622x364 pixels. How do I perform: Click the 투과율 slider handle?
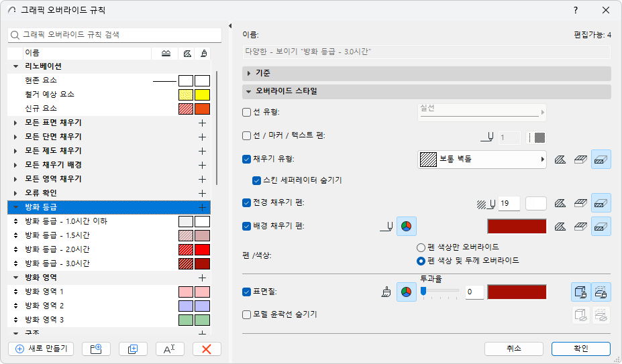(423, 292)
